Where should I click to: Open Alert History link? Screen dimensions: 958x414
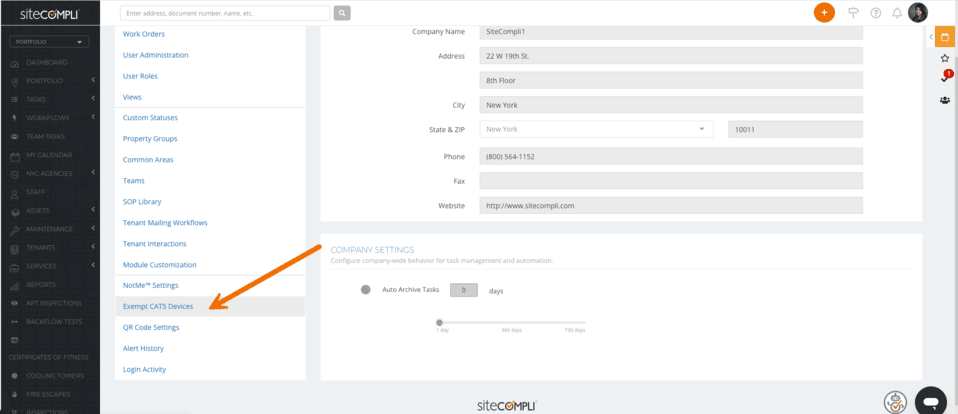pyautogui.click(x=143, y=348)
